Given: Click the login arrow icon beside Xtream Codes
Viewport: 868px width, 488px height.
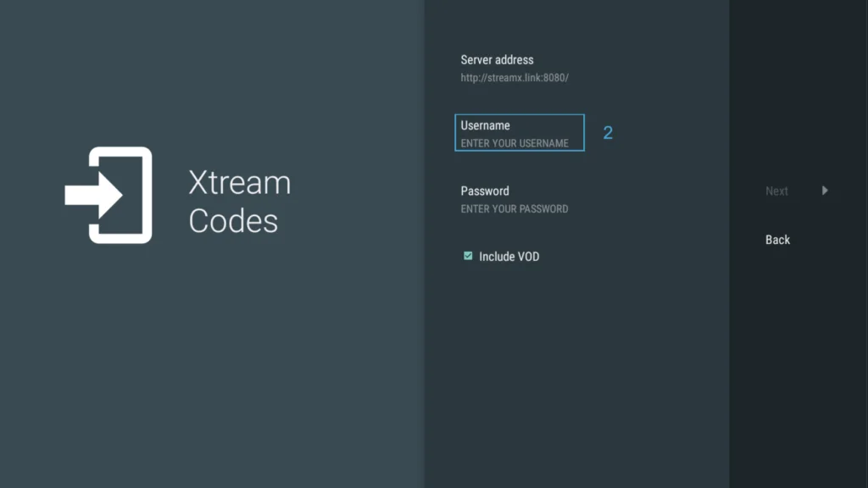Looking at the screenshot, I should point(109,196).
